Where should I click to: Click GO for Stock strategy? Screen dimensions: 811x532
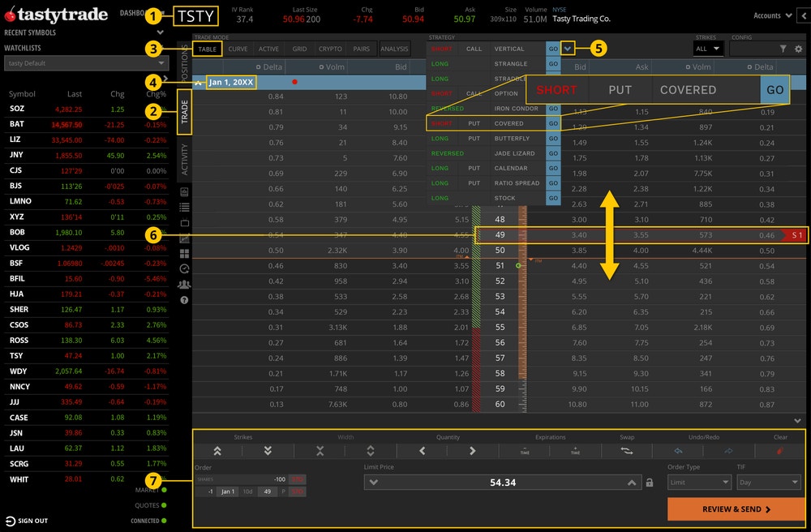pos(553,198)
